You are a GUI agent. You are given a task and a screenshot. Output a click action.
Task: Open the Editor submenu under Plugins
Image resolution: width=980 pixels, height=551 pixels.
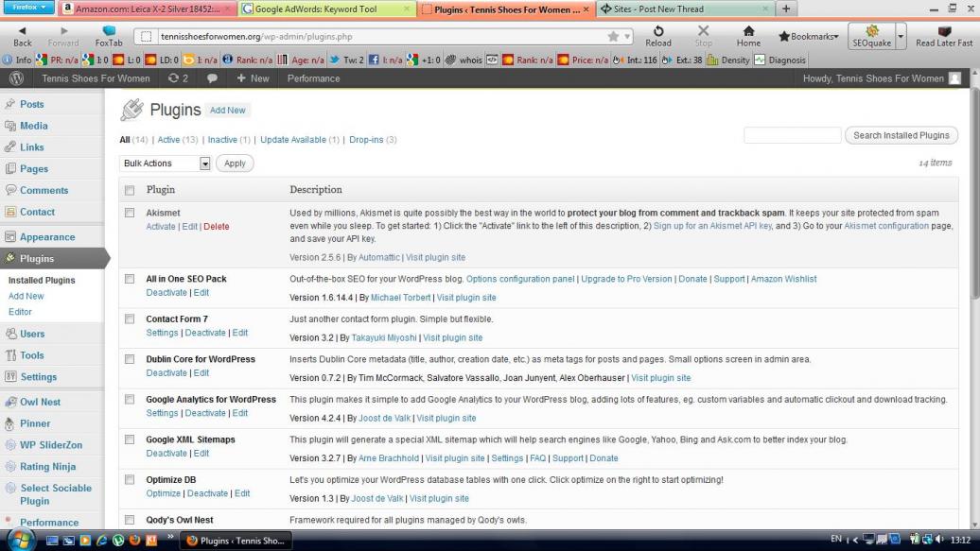click(20, 312)
